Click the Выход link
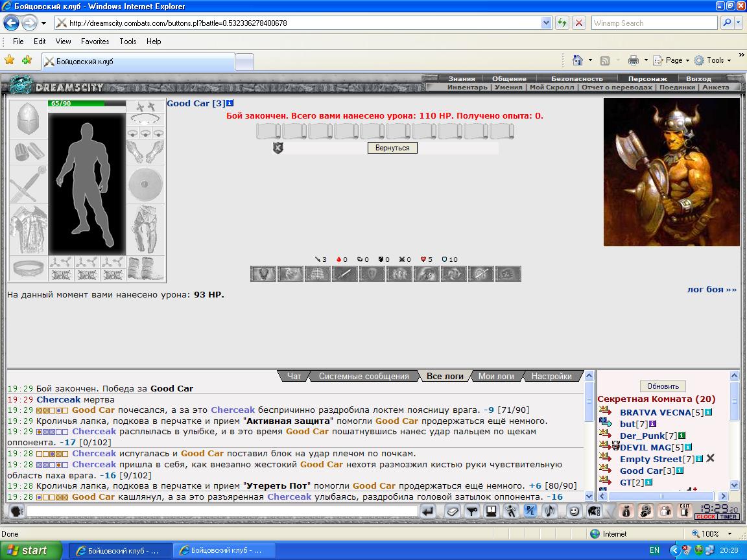The height and width of the screenshot is (560, 747). [698, 78]
